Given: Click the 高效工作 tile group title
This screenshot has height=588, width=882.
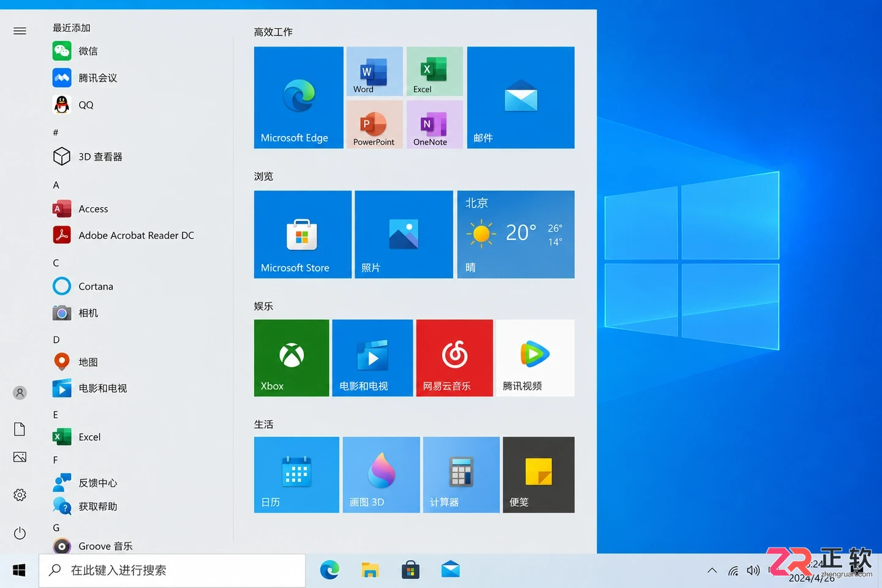Looking at the screenshot, I should 273,32.
